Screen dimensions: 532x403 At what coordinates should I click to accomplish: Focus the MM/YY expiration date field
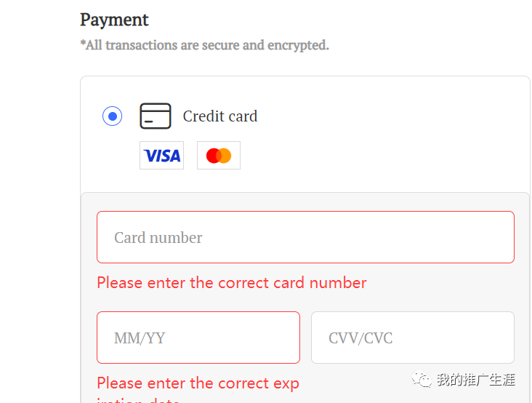point(198,338)
